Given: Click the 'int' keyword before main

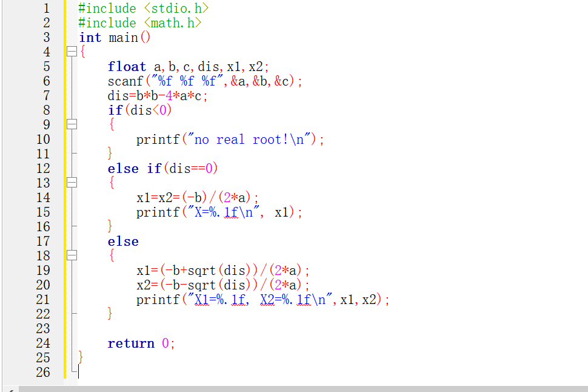Looking at the screenshot, I should (x=90, y=38).
